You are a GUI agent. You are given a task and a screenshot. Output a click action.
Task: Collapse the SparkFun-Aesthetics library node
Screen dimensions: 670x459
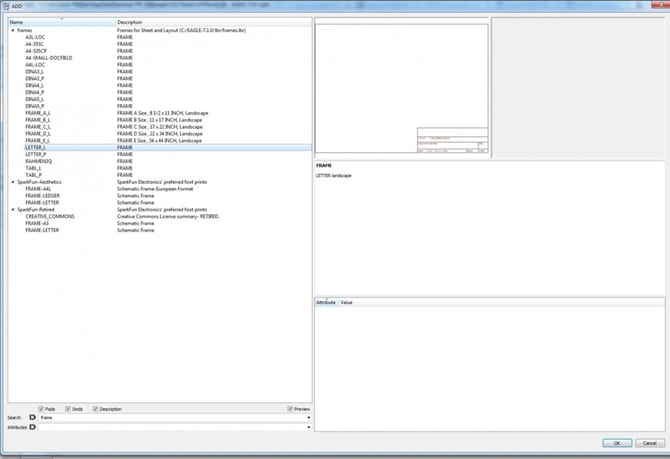13,182
